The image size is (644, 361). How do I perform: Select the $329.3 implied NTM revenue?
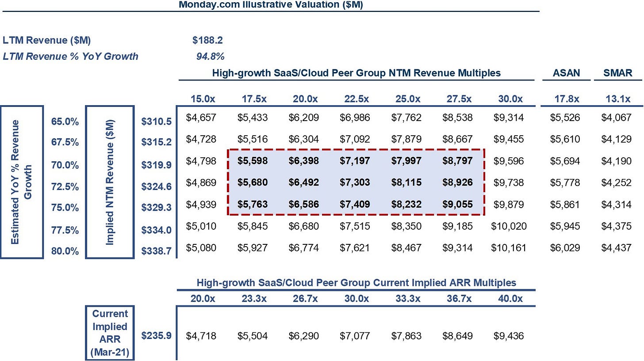pyautogui.click(x=157, y=208)
